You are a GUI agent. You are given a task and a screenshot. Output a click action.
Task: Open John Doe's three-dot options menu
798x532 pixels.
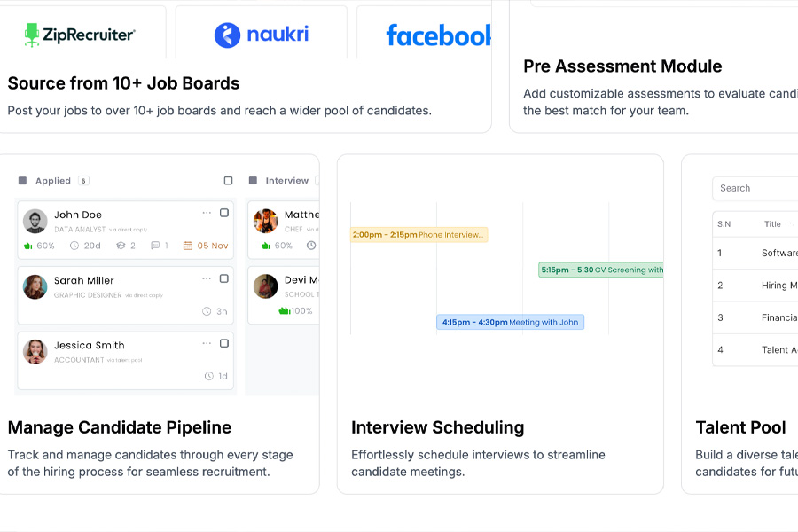click(207, 213)
